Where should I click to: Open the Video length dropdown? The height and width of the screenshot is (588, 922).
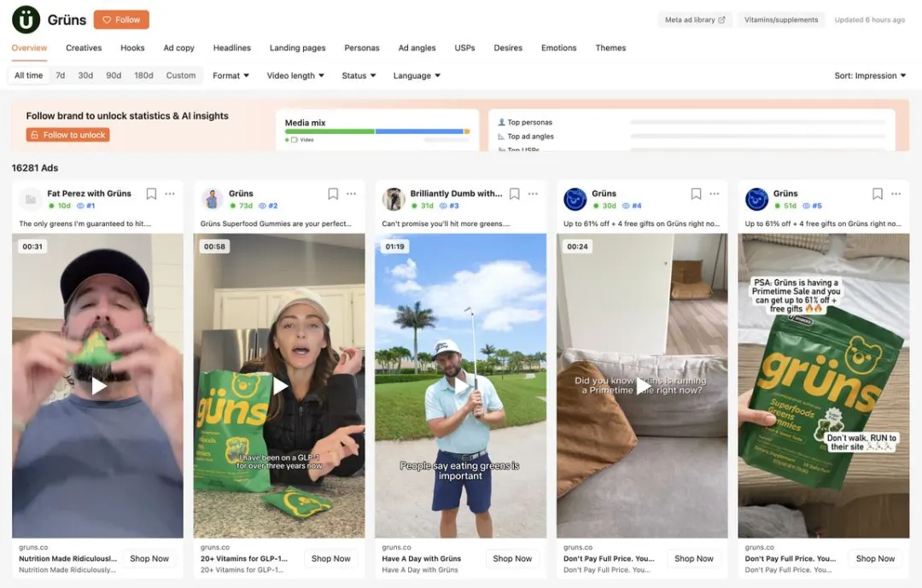pos(295,76)
